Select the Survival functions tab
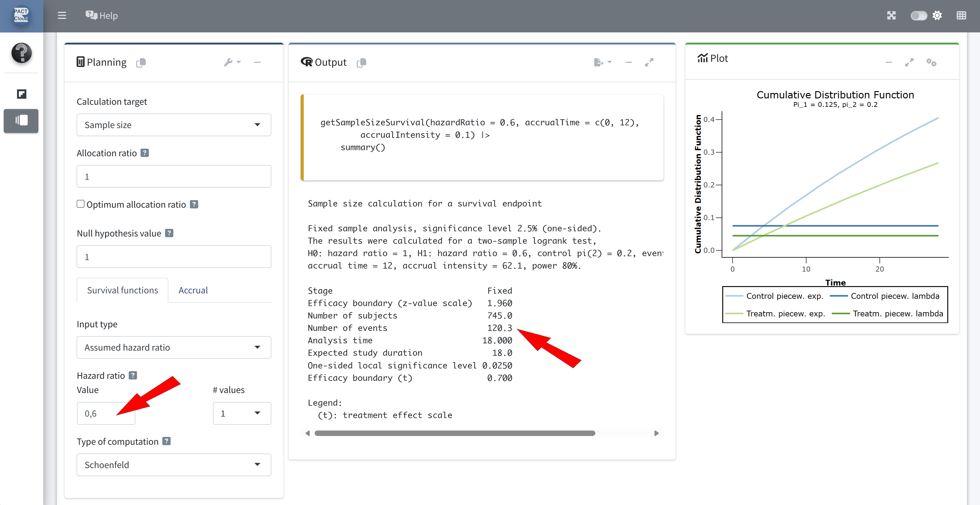The image size is (980, 505). 122,290
